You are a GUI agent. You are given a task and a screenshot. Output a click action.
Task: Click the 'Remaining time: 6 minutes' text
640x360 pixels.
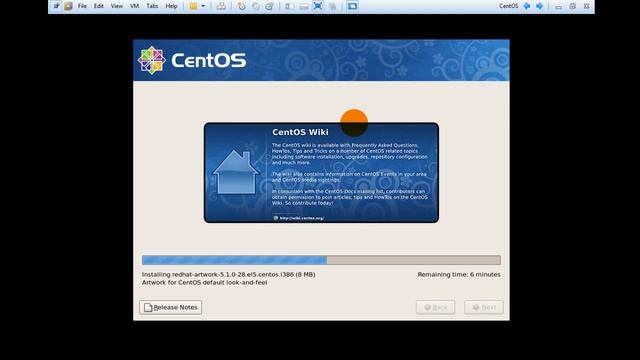click(459, 274)
